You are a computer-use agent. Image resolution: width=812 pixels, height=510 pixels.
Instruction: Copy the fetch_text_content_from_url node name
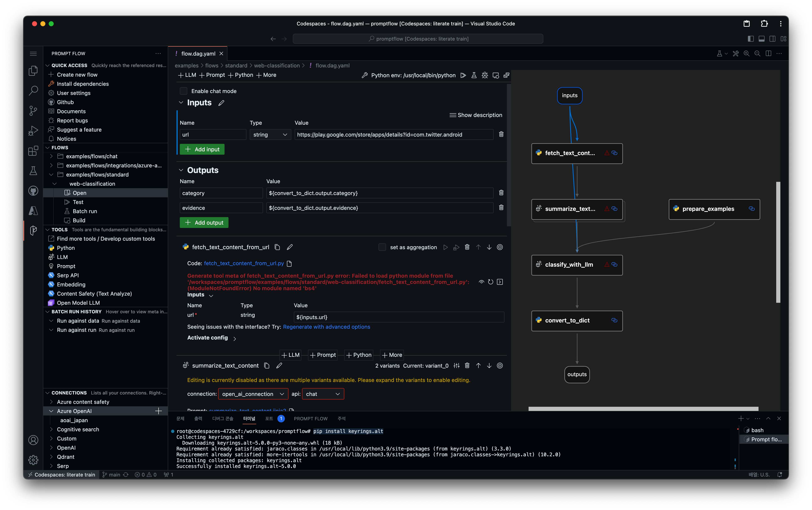[x=277, y=247]
